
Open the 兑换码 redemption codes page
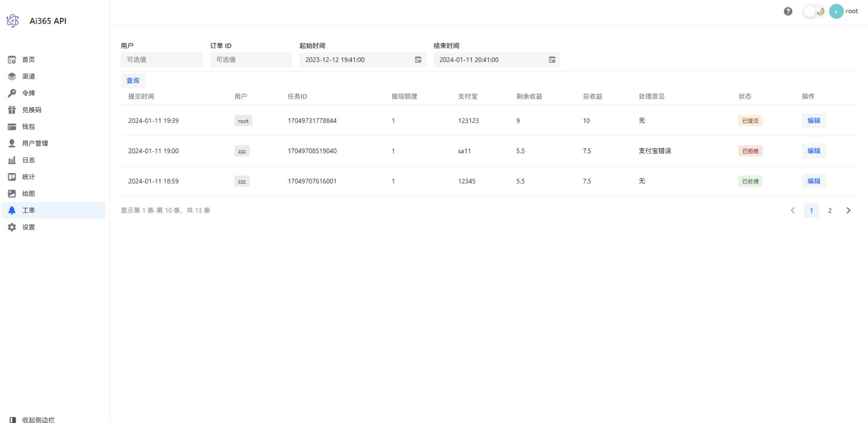click(31, 110)
